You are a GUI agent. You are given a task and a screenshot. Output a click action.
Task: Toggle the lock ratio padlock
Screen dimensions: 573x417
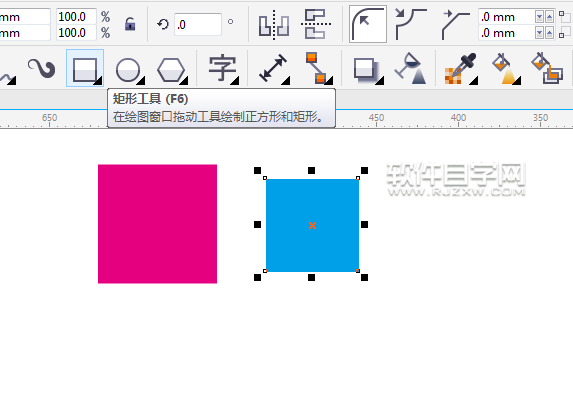(130, 24)
